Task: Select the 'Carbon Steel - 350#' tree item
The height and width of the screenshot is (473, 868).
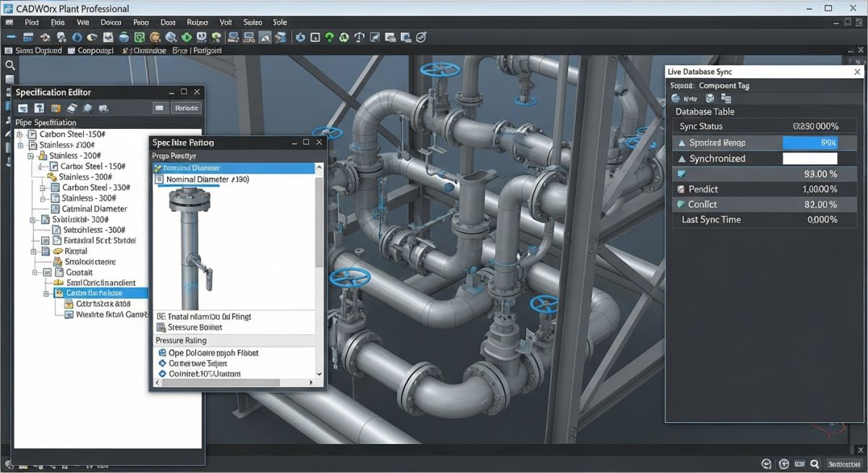Action: point(96,187)
